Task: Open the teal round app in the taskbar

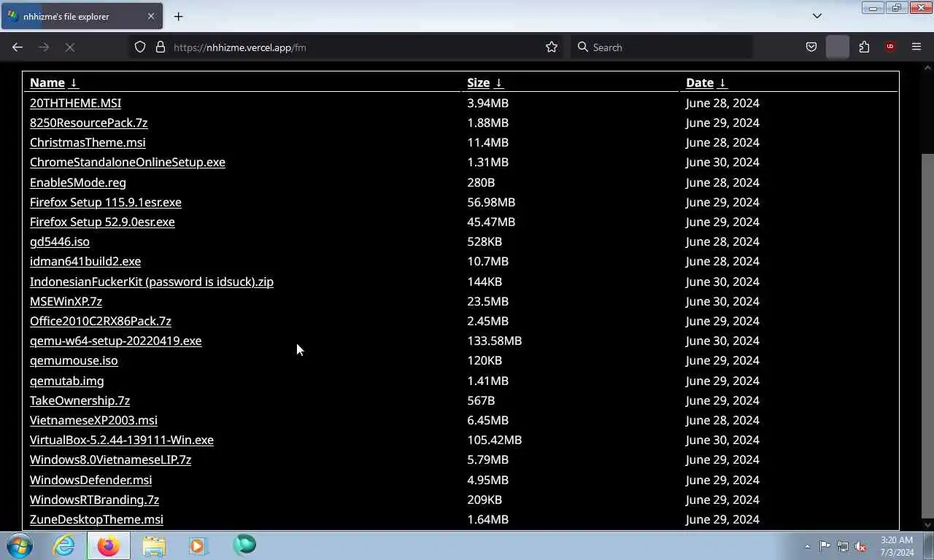Action: 244,545
